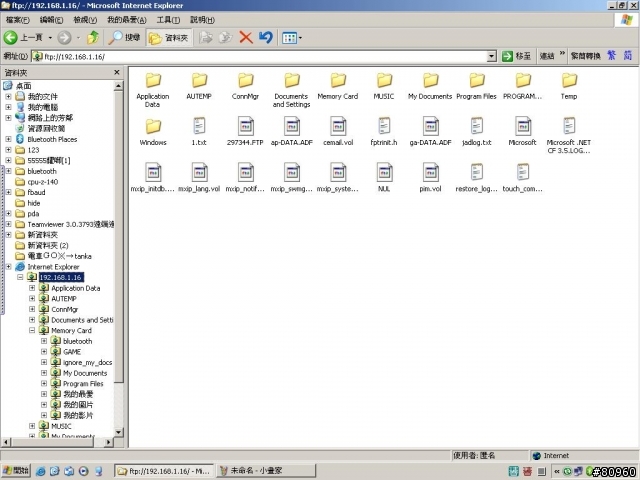Click folder tree scroll-down arrow
The image size is (640, 480).
118,432
